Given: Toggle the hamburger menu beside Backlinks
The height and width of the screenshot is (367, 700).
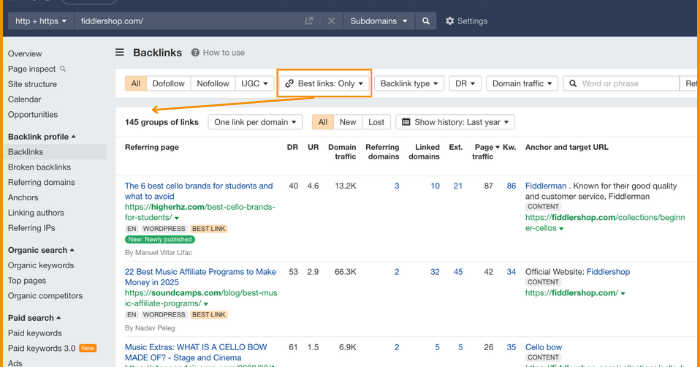Looking at the screenshot, I should (x=120, y=52).
